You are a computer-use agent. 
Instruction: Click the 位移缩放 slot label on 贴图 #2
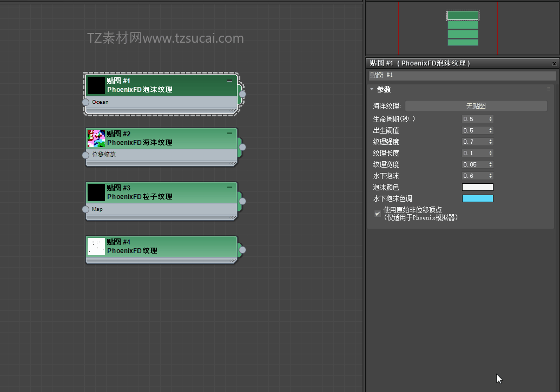(104, 154)
